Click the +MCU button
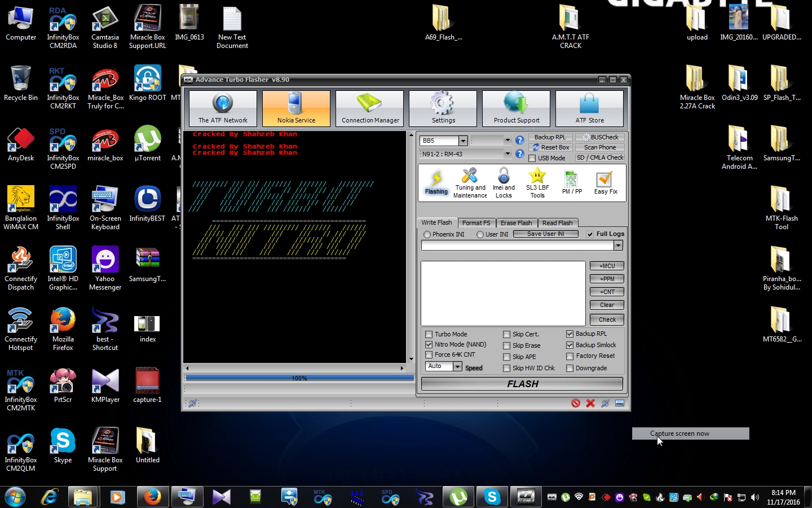Image resolution: width=812 pixels, height=508 pixels. (607, 266)
